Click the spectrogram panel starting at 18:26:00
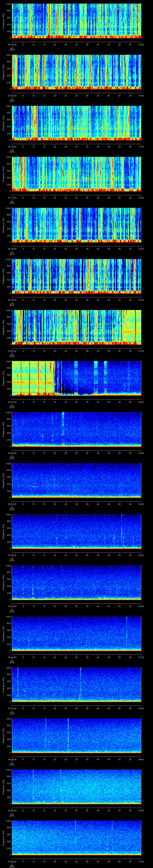 click(77, 634)
